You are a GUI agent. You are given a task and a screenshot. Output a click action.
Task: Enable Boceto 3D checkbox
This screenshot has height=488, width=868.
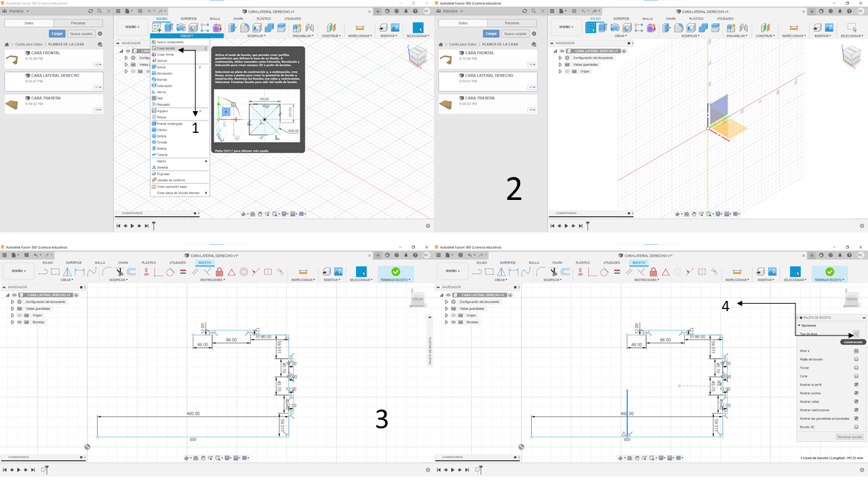tap(856, 427)
